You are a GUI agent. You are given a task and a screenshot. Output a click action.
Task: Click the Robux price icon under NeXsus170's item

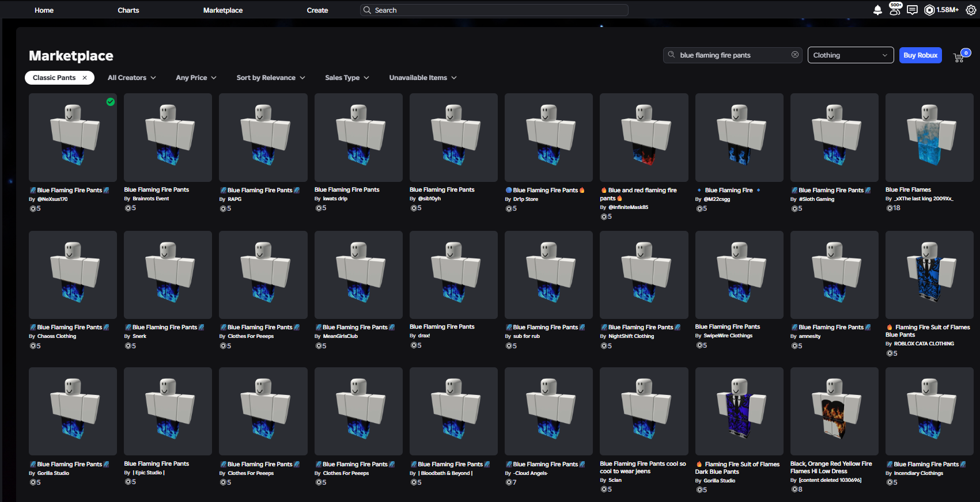[32, 208]
